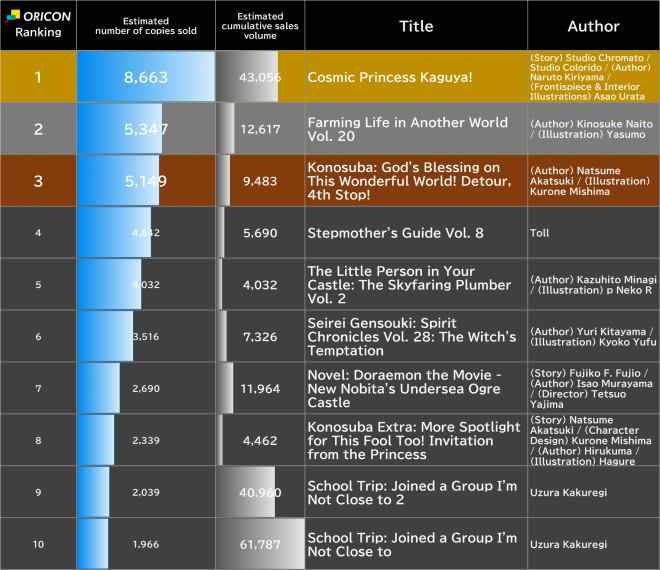Select the bronze rank 3 cell
Viewport: 660px width, 570px height.
click(x=38, y=181)
